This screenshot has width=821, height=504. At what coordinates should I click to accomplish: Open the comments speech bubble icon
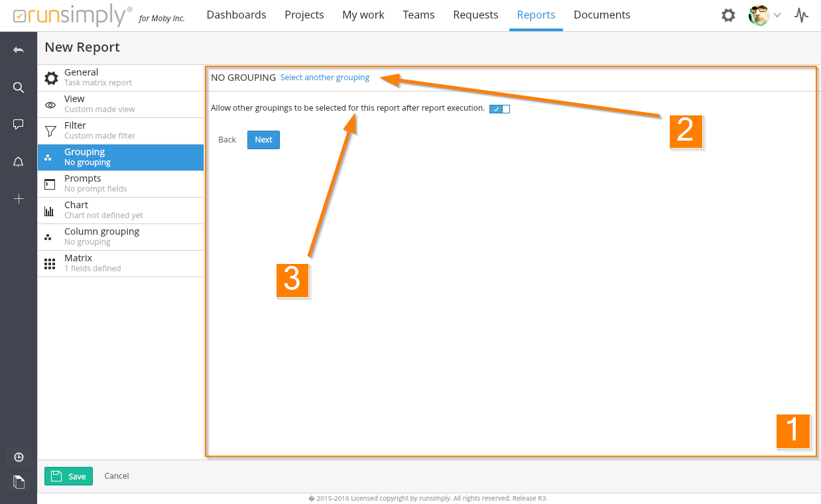(19, 125)
